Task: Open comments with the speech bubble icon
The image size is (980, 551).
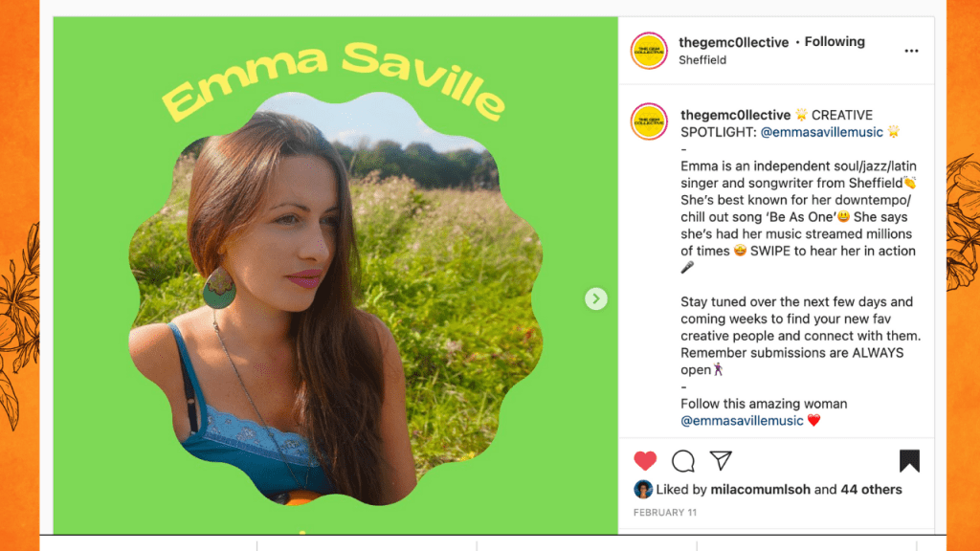Action: pos(683,461)
